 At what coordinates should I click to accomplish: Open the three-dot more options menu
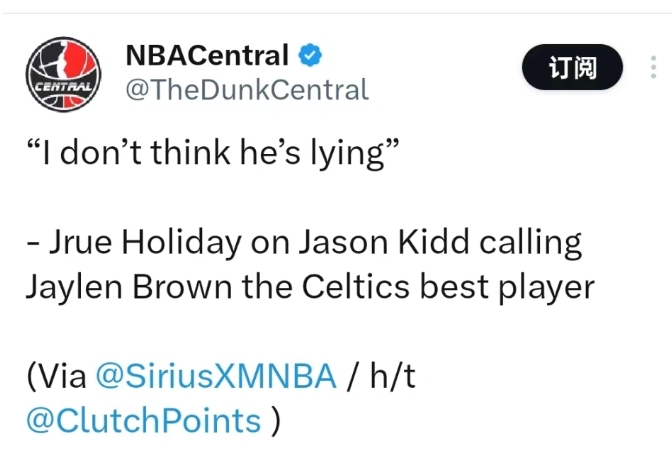pos(654,68)
